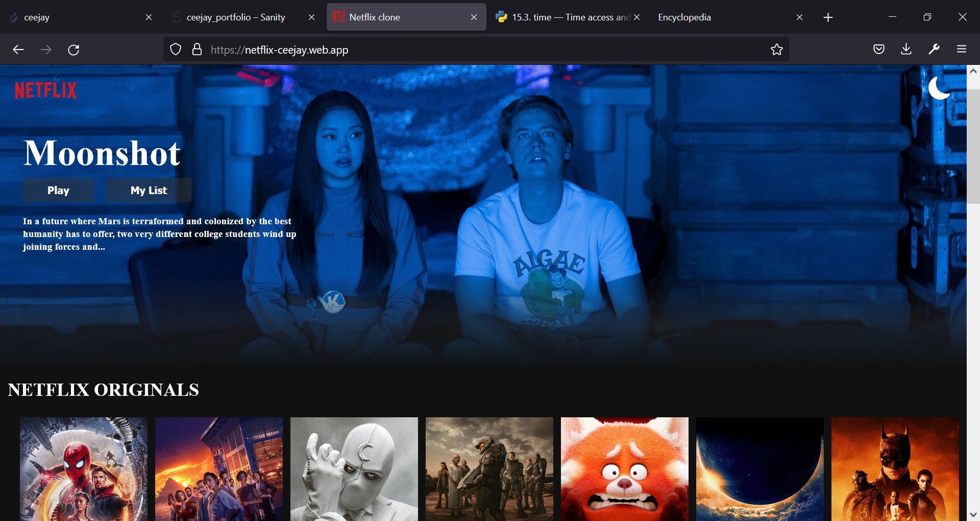Reload the current page
This screenshot has width=980, height=521.
coord(73,50)
